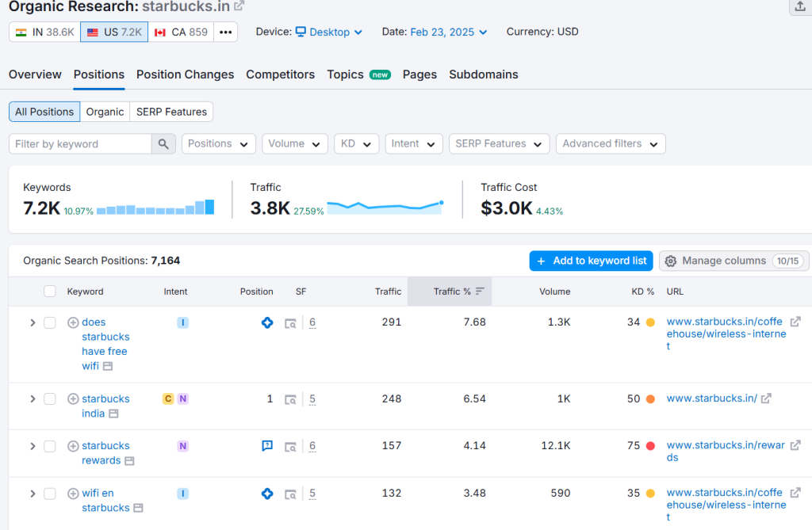The width and height of the screenshot is (812, 530).
Task: Click the Manage columns button
Action: 733,261
